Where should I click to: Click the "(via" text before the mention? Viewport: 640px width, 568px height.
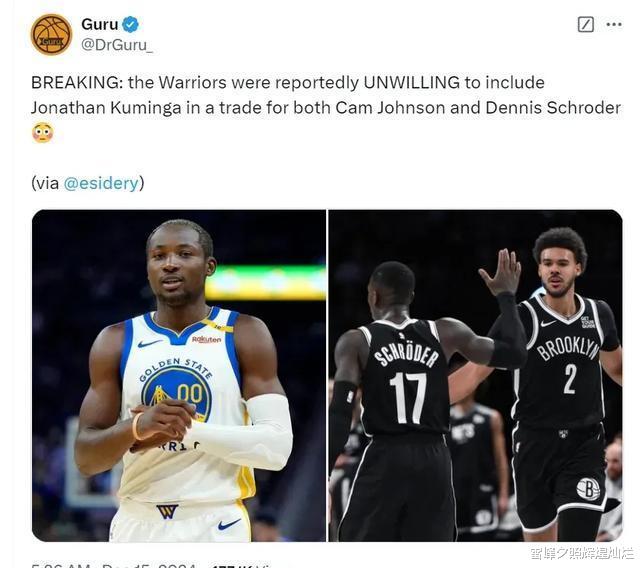[x=45, y=183]
